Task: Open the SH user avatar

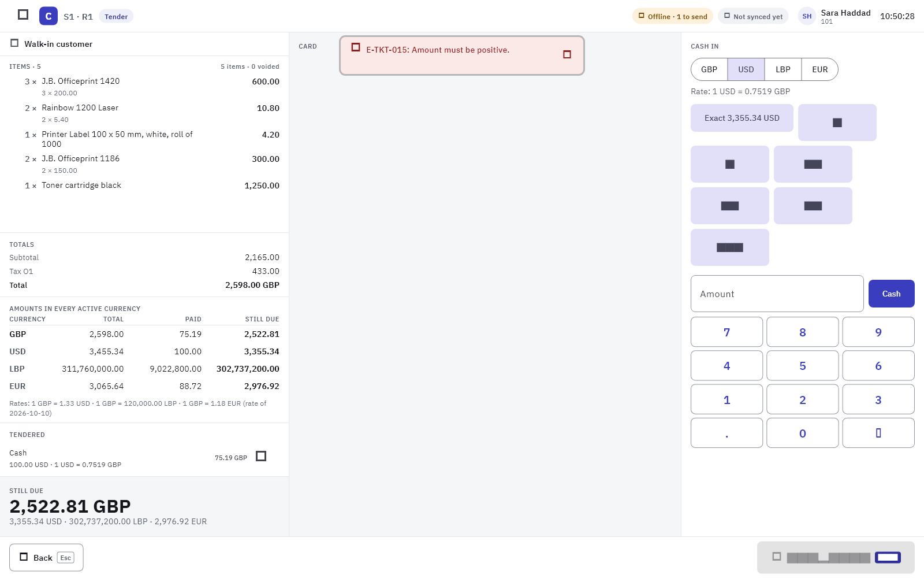Action: coord(807,16)
